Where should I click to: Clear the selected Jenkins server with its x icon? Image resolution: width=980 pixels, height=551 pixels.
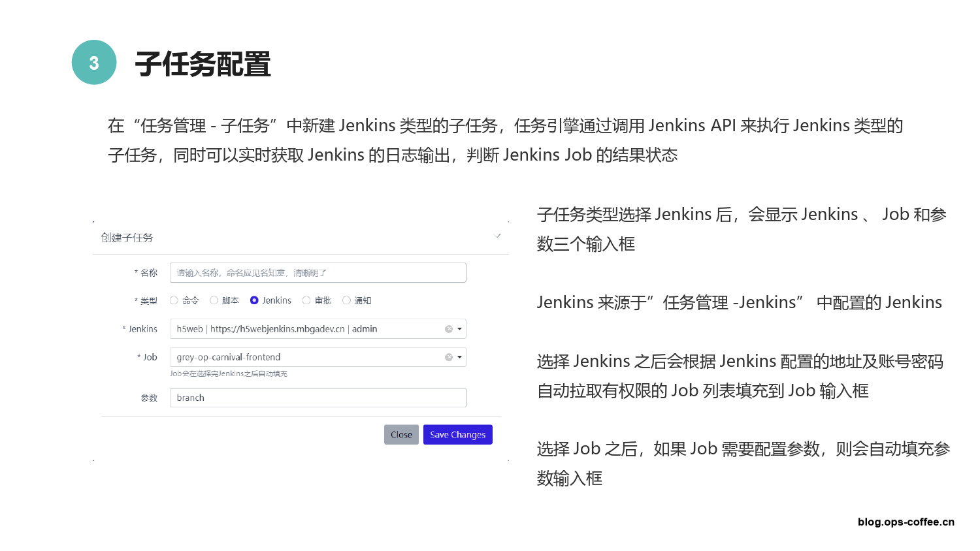pyautogui.click(x=449, y=329)
